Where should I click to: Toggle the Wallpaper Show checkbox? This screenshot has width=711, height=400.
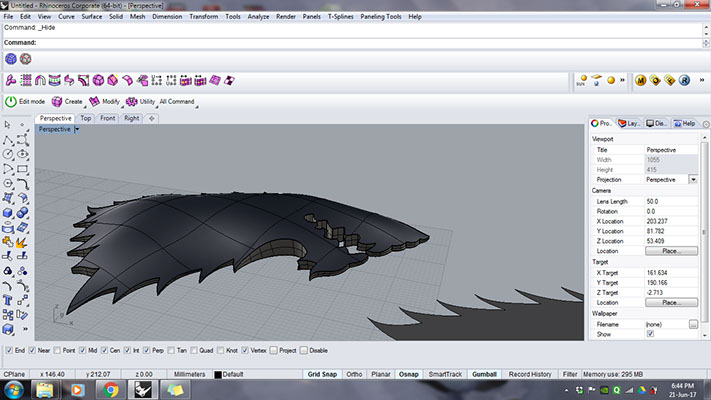(x=650, y=334)
